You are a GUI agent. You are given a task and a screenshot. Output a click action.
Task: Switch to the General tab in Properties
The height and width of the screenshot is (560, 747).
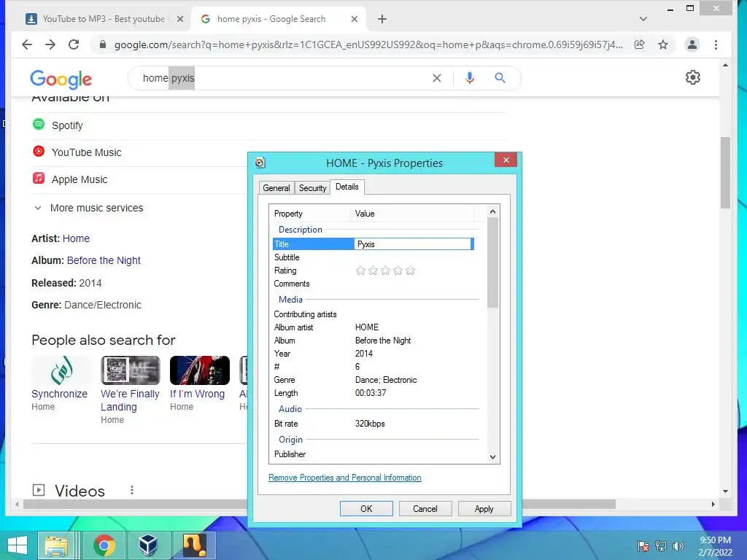coord(276,188)
